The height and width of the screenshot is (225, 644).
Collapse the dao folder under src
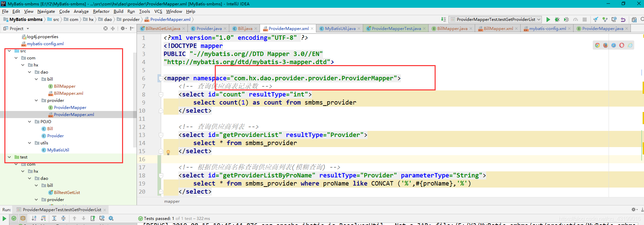(30, 72)
